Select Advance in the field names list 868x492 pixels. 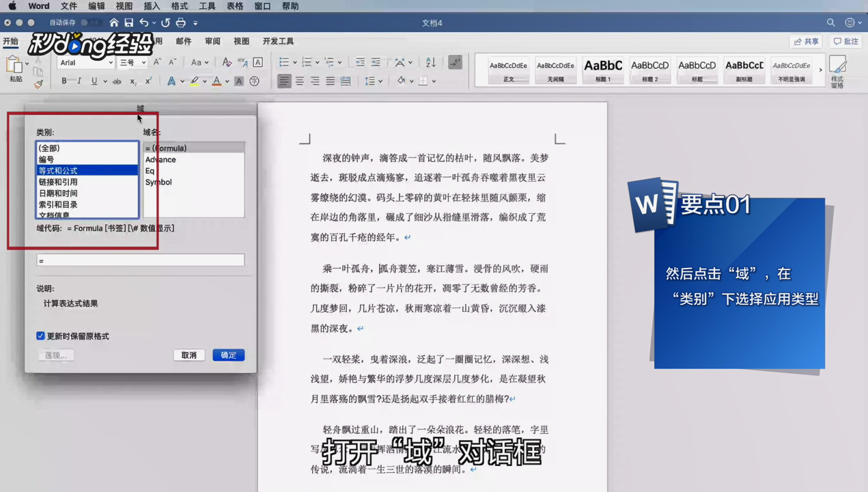point(193,160)
